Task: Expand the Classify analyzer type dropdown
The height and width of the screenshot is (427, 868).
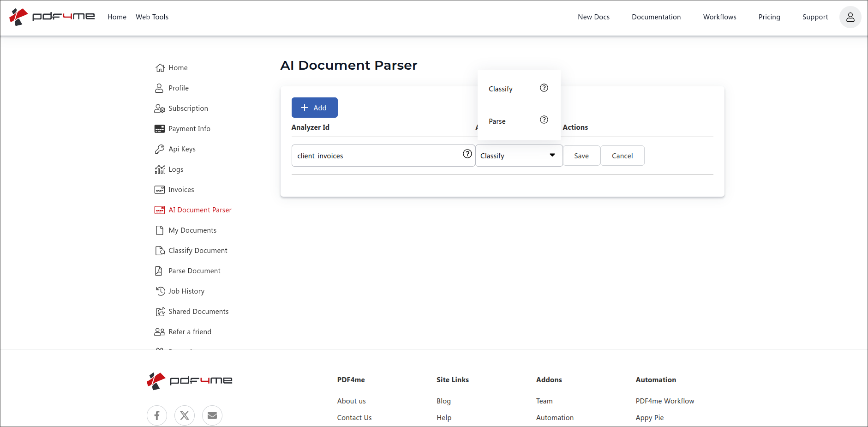Action: pos(519,156)
